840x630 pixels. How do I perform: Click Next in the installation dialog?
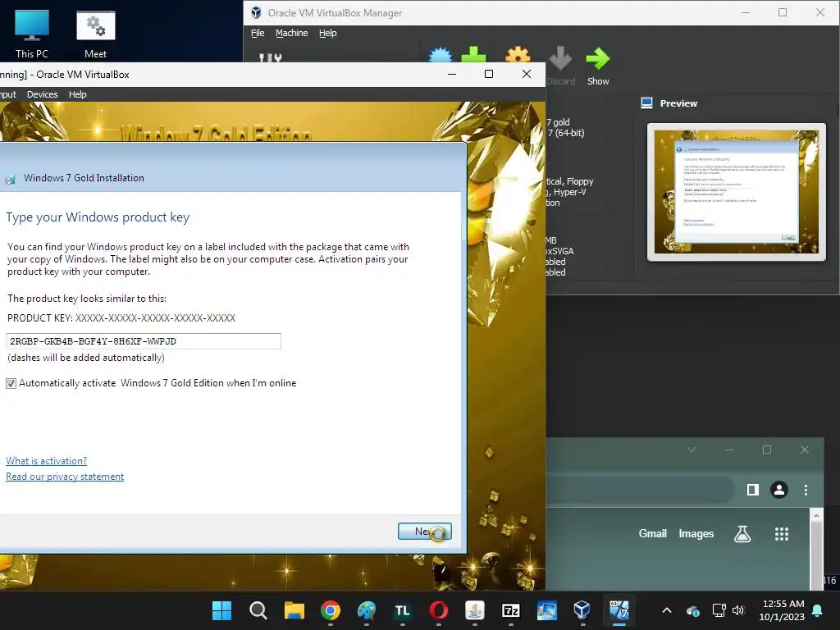pyautogui.click(x=425, y=531)
